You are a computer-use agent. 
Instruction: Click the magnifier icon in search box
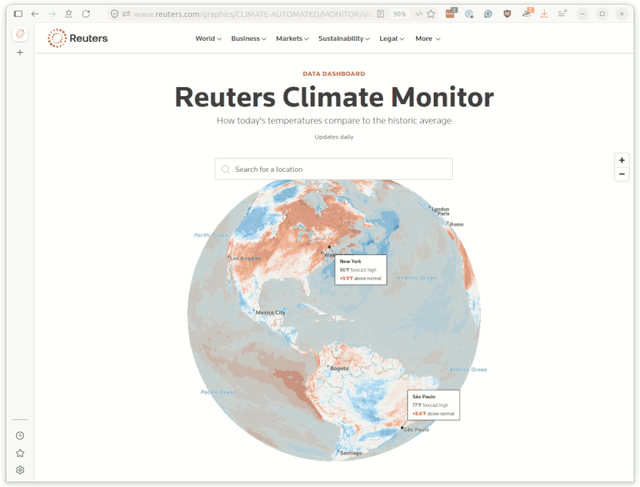tap(225, 169)
